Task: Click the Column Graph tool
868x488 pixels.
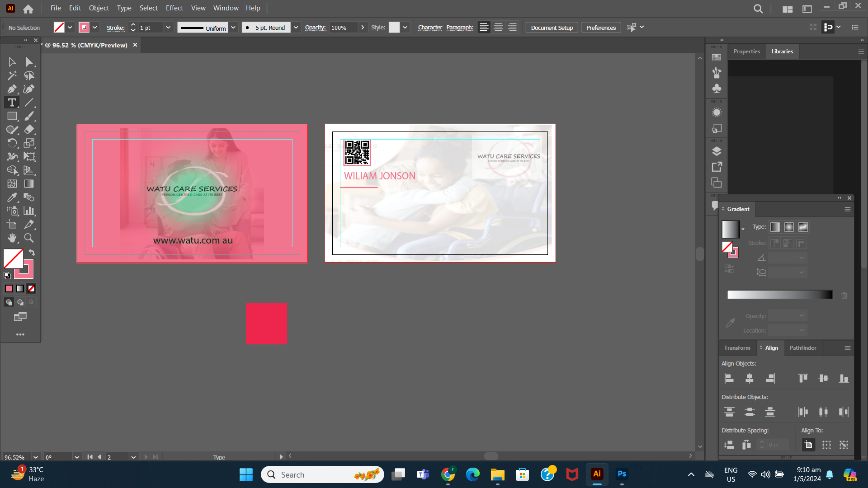Action: [x=28, y=211]
